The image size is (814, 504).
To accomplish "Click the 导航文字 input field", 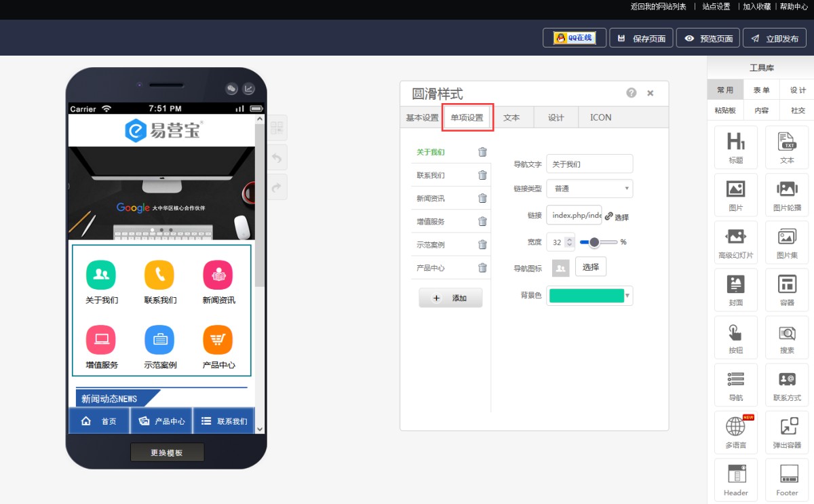I will [x=589, y=163].
